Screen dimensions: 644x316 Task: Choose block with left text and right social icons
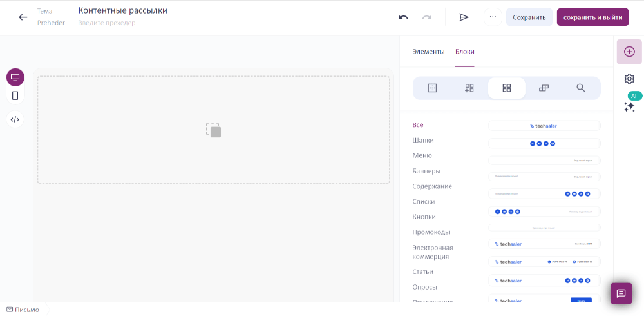pos(544,194)
